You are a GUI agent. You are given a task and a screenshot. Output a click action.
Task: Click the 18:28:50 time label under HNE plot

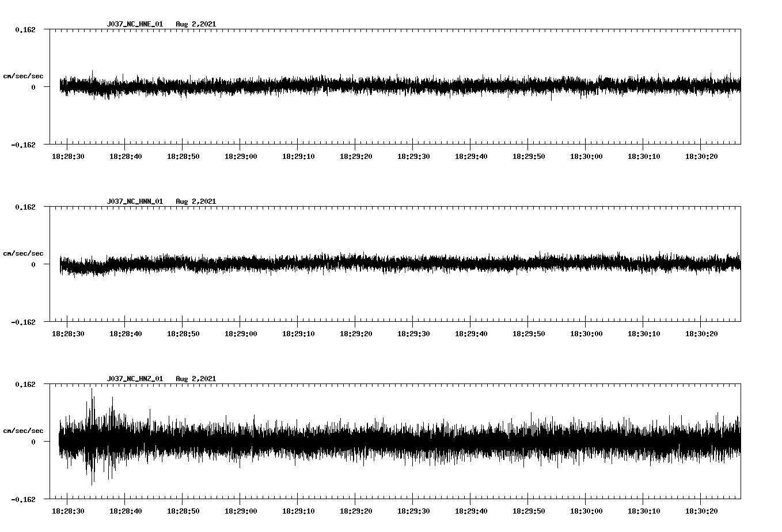(x=183, y=157)
